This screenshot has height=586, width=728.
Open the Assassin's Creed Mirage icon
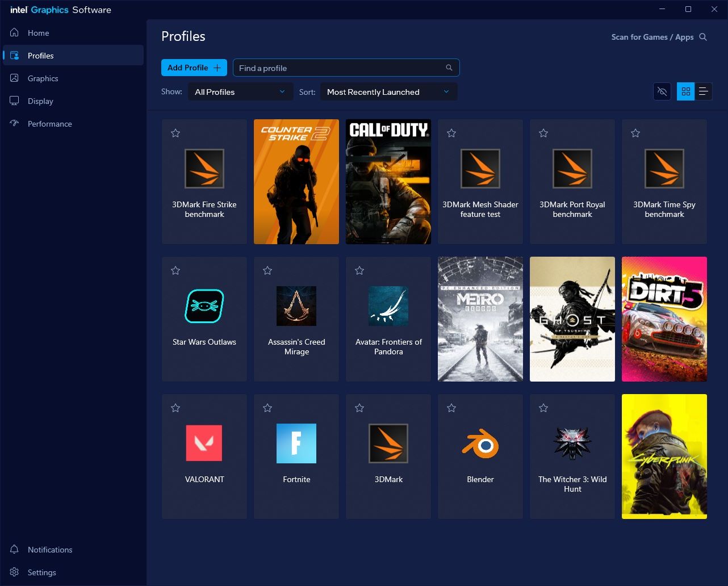(296, 306)
